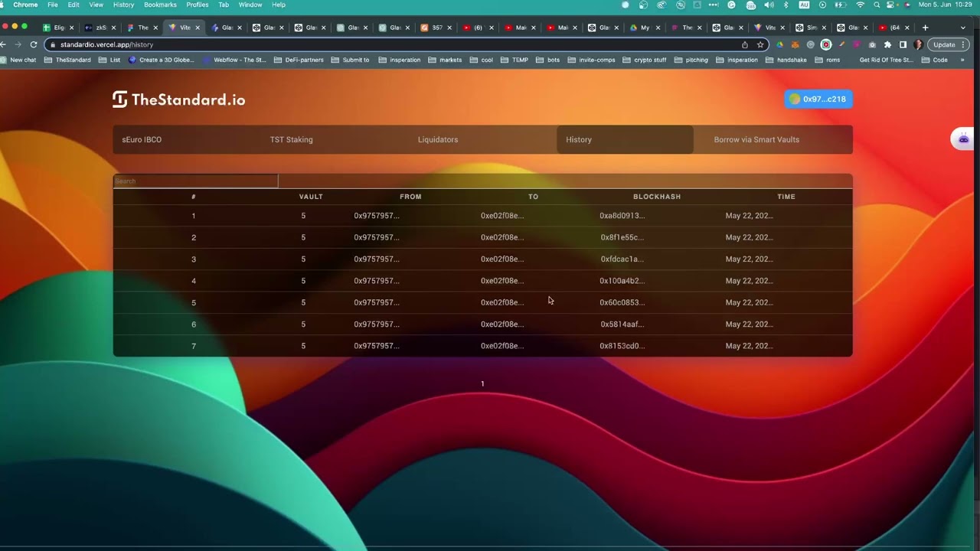The image size is (980, 551).
Task: Sort by the FROM column header
Action: 410,197
